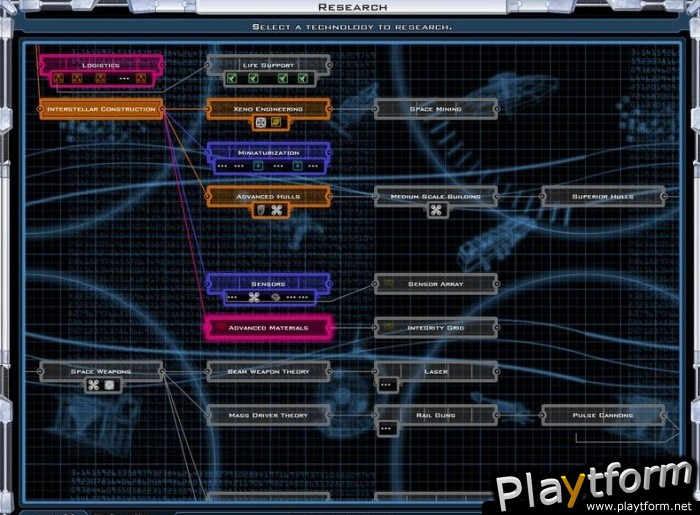Click the red icon on Advanced Materials
700x515 pixels.
(x=221, y=327)
